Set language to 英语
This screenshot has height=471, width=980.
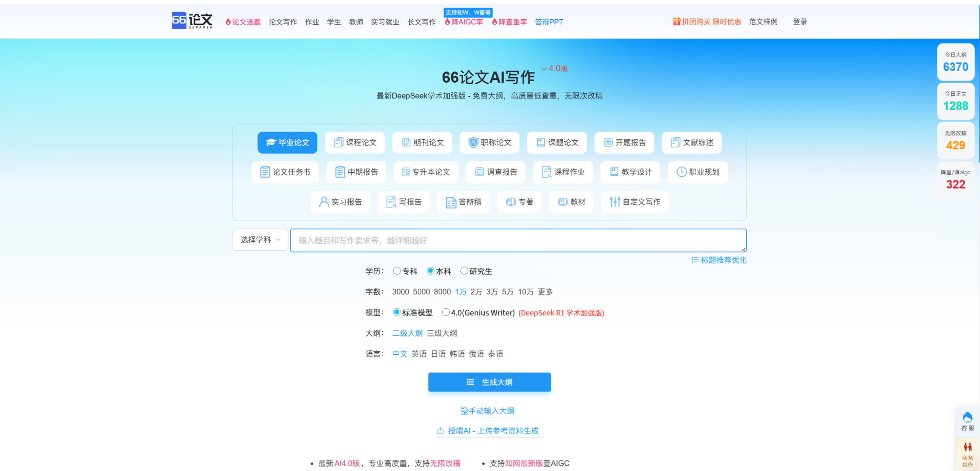tap(419, 354)
